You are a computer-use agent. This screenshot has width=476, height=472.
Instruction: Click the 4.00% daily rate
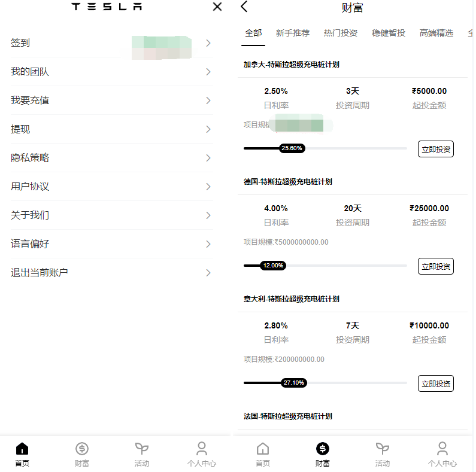click(x=275, y=208)
